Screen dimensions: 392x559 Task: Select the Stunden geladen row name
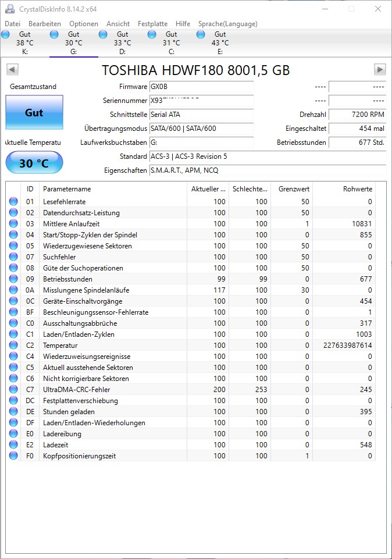pyautogui.click(x=69, y=411)
